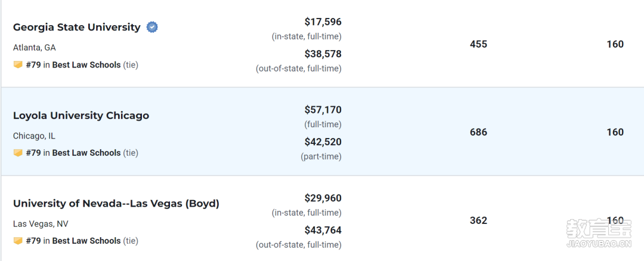Click Best Law Schools link under Georgia State
Screen dimensions: 644x261
pyautogui.click(x=86, y=65)
